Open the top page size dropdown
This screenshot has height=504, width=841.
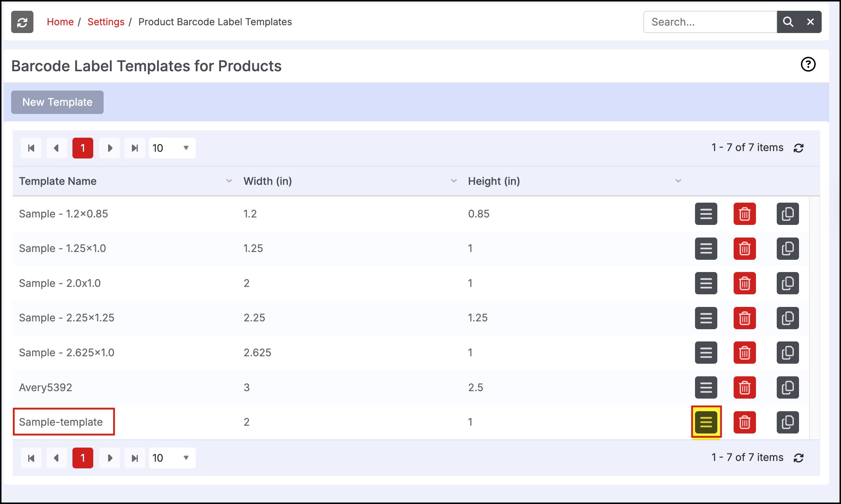pos(172,148)
